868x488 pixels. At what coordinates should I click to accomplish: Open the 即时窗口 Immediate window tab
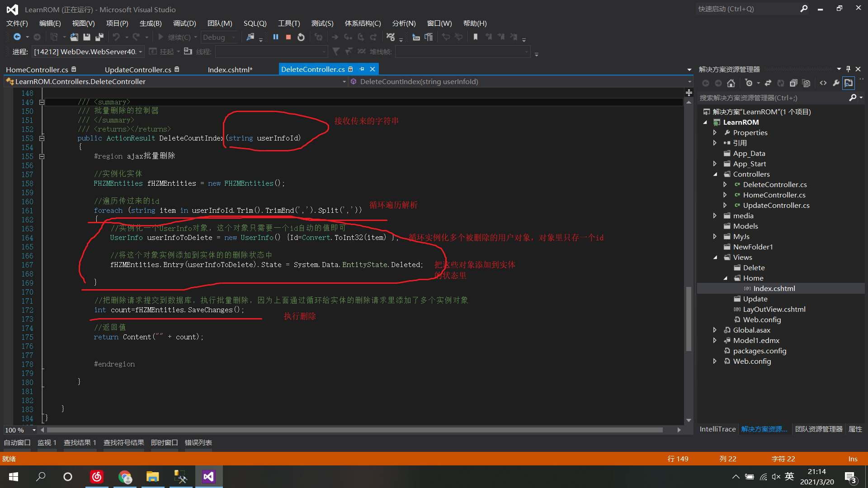click(x=165, y=442)
